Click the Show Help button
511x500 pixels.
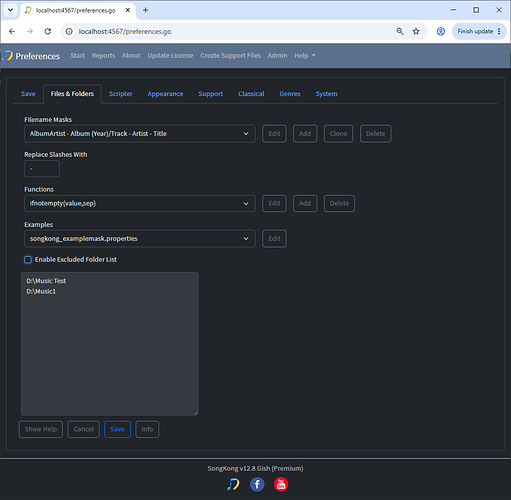click(41, 429)
